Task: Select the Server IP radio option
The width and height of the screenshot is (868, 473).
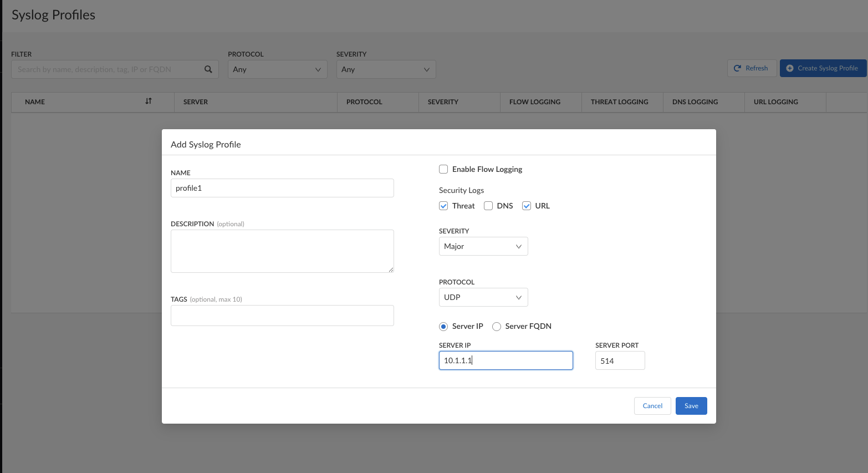Action: tap(443, 327)
